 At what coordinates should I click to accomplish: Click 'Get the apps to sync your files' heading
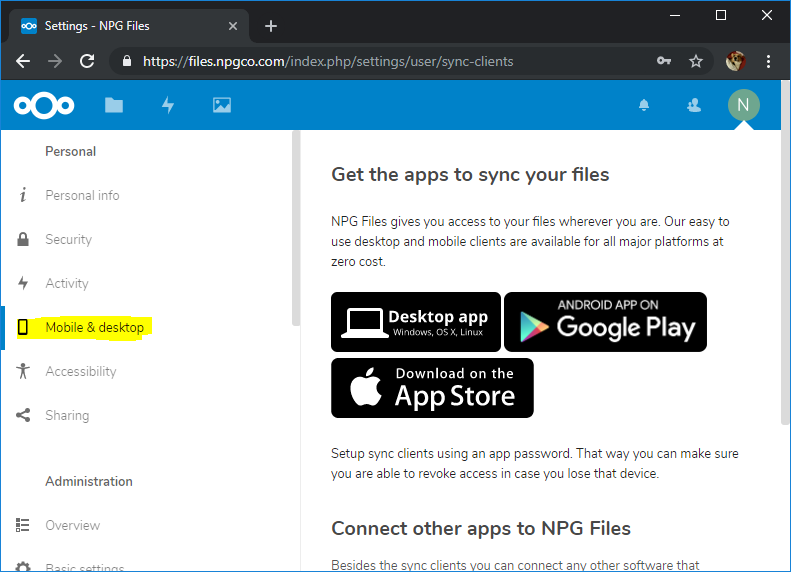(x=470, y=175)
